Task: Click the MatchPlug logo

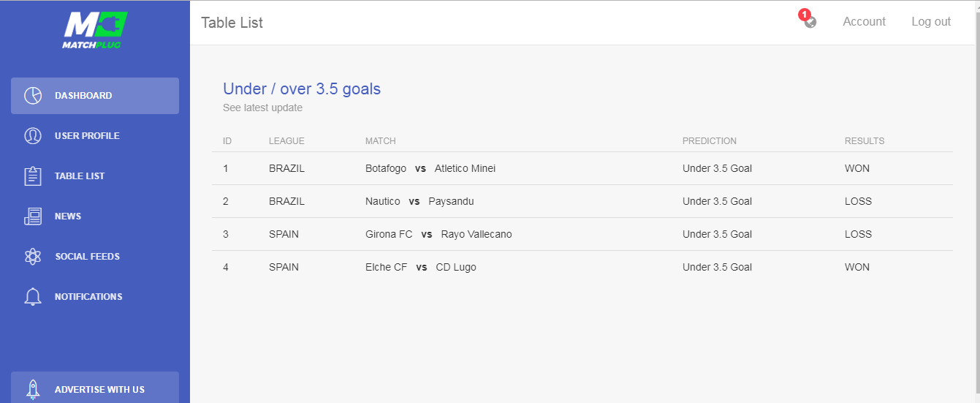Action: 95,30
